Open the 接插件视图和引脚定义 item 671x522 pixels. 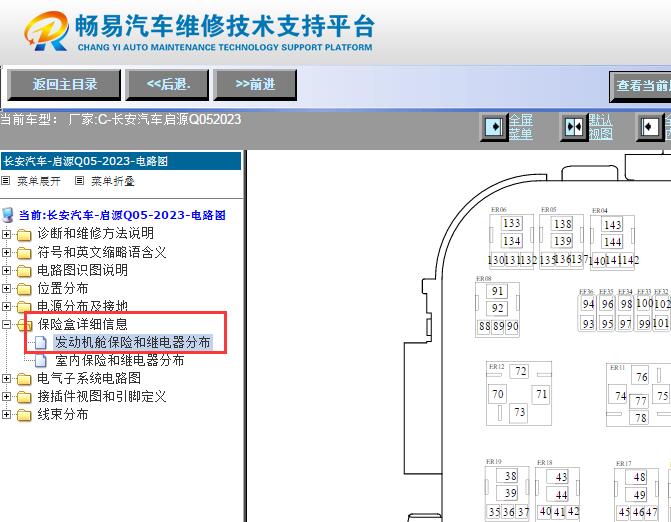[x=102, y=396]
